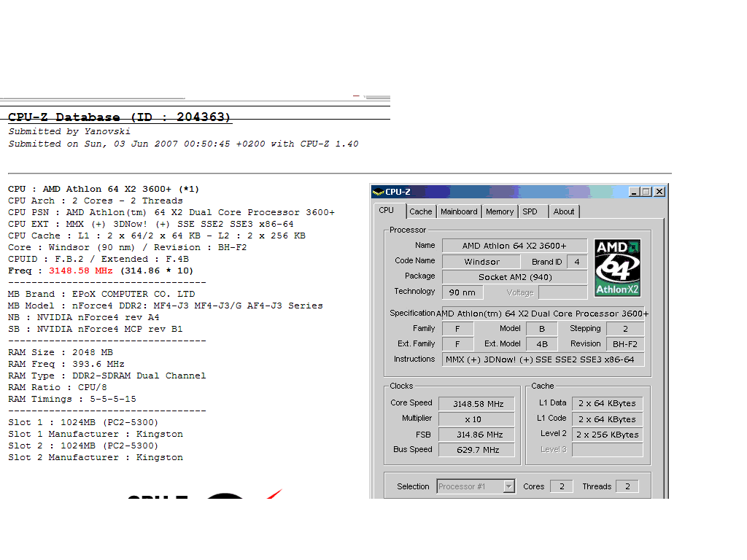747x560 pixels.
Task: Click the Specification field text
Action: (x=543, y=314)
